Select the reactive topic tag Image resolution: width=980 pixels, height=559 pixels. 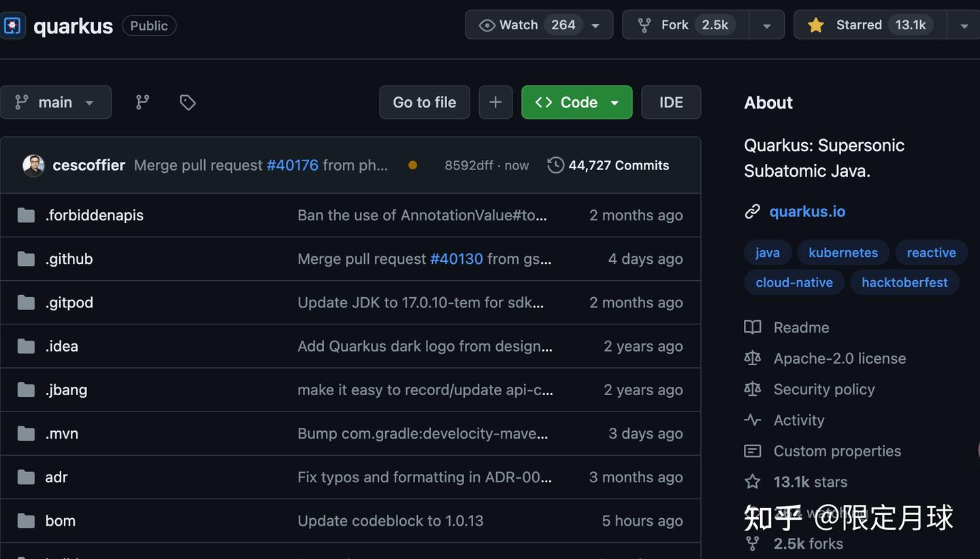[932, 252]
